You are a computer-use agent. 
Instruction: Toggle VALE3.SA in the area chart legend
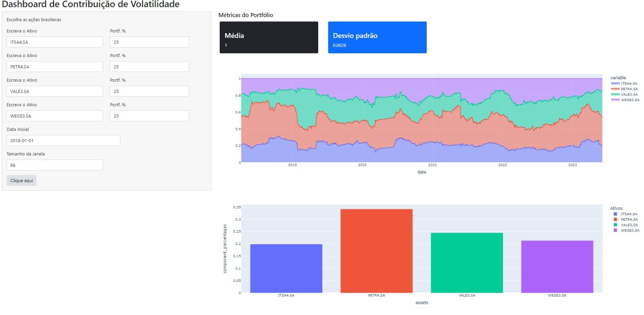point(625,94)
